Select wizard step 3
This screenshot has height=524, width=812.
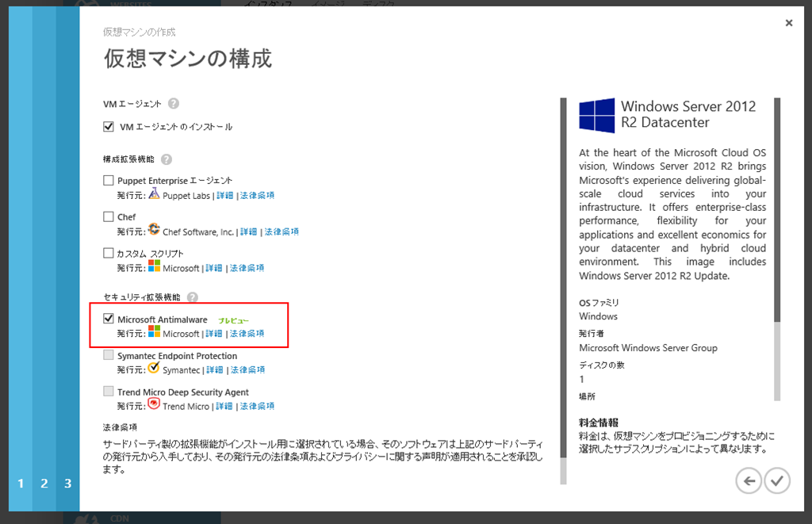(68, 484)
